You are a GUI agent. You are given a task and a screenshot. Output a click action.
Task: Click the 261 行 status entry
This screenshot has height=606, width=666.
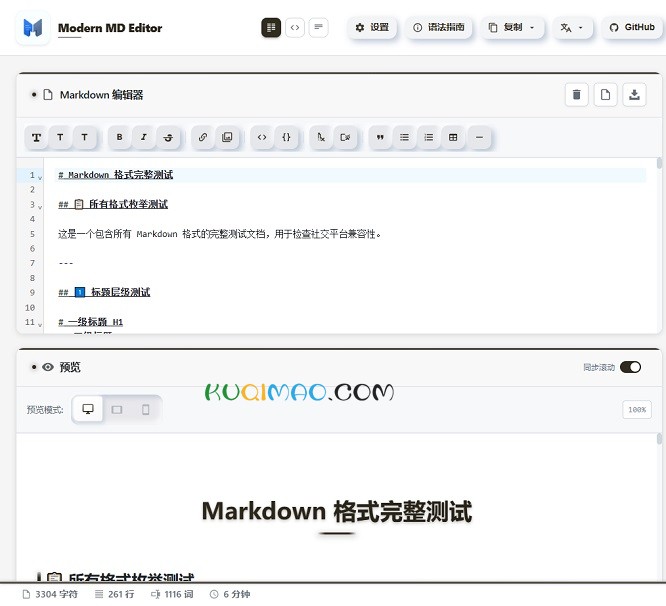click(x=114, y=594)
